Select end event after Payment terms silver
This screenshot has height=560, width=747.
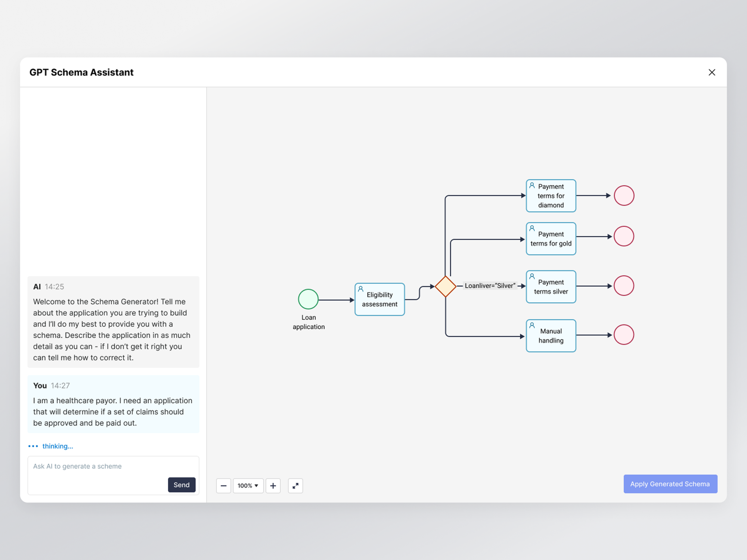pyautogui.click(x=624, y=286)
